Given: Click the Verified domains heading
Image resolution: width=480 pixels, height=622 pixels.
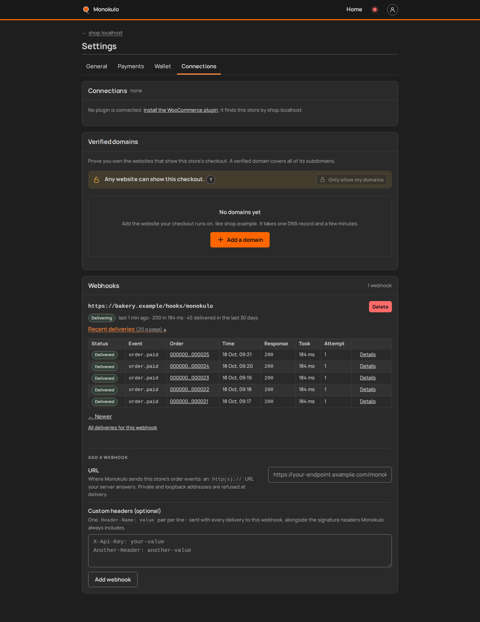Looking at the screenshot, I should (x=113, y=142).
